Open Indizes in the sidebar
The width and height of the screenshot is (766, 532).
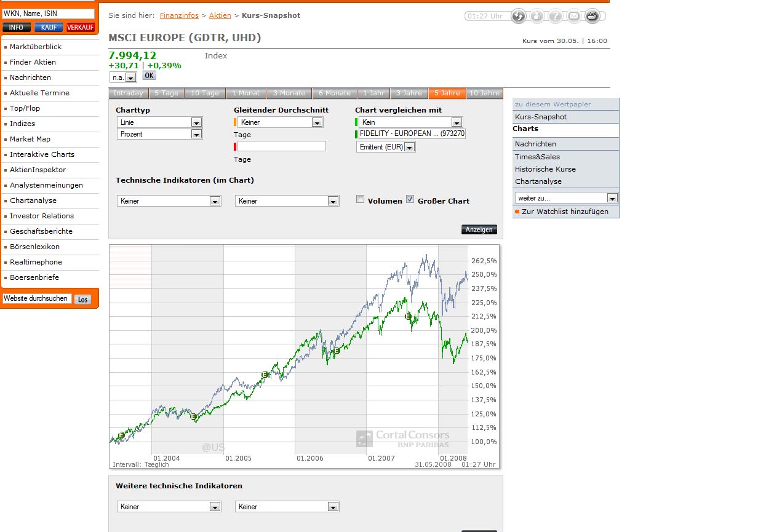pos(22,124)
